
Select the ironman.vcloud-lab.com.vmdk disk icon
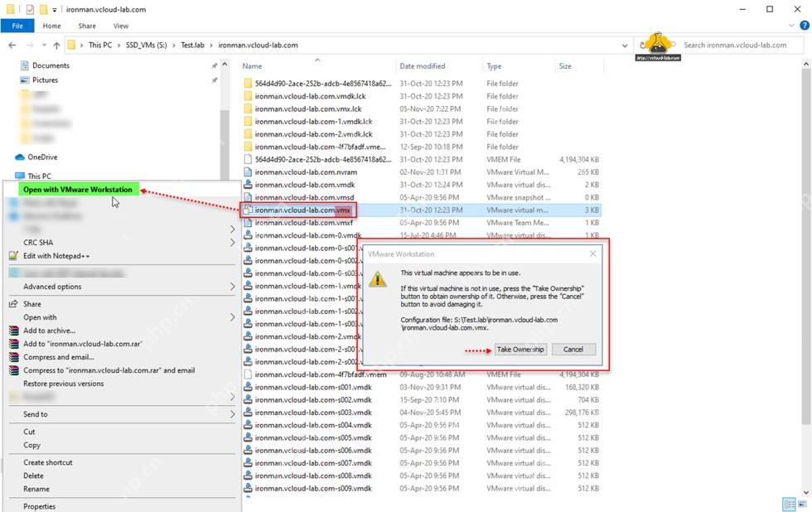tap(248, 184)
